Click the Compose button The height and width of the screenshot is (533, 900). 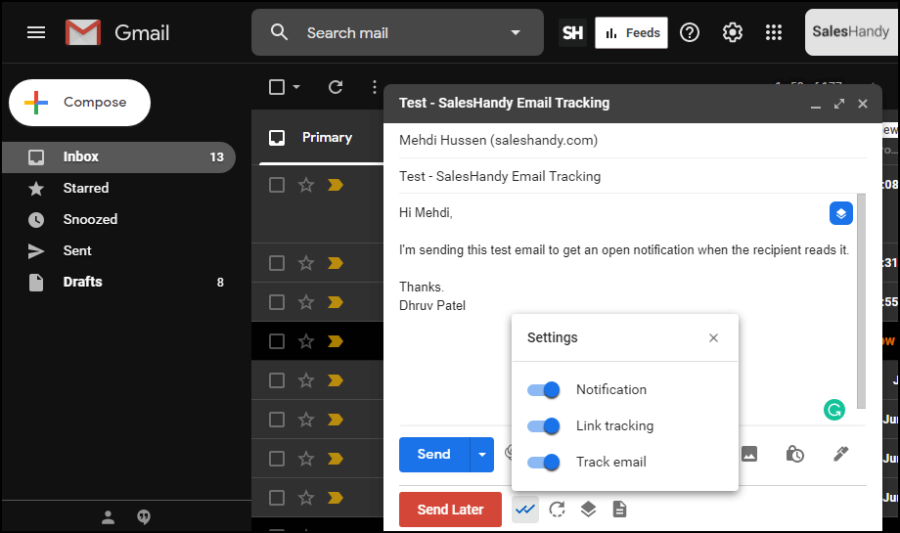[80, 102]
